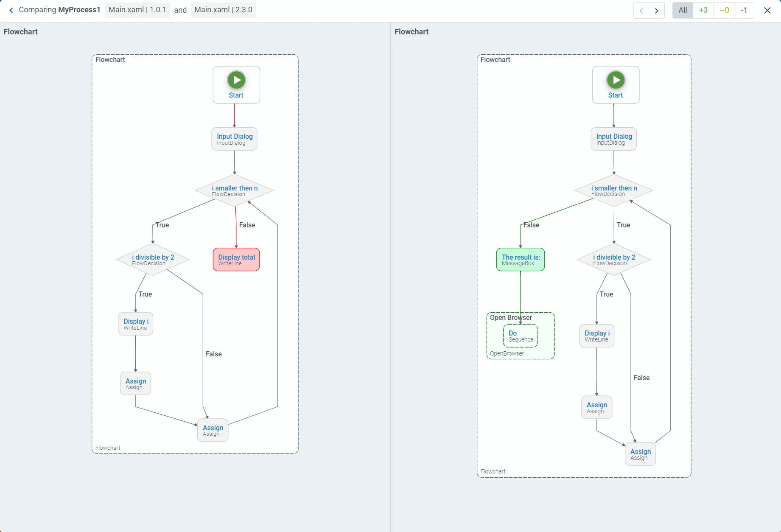
Task: Click the green Start play icon in right flowchart
Action: 616,80
